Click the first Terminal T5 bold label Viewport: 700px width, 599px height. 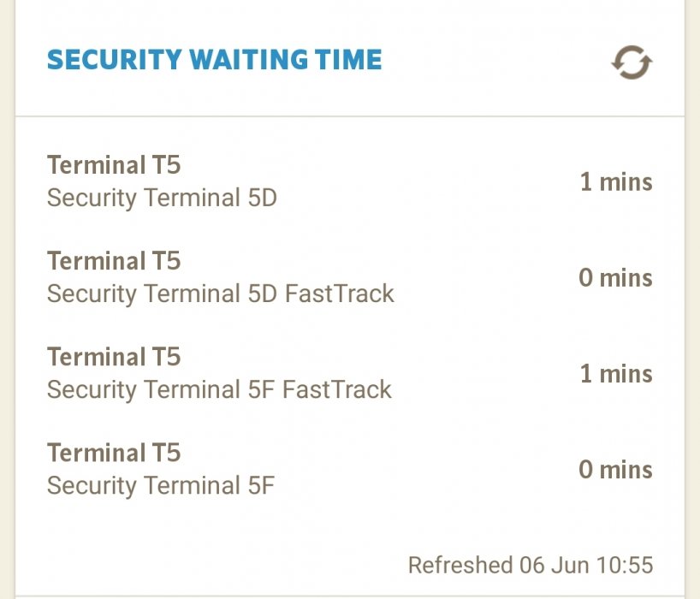pyautogui.click(x=114, y=164)
